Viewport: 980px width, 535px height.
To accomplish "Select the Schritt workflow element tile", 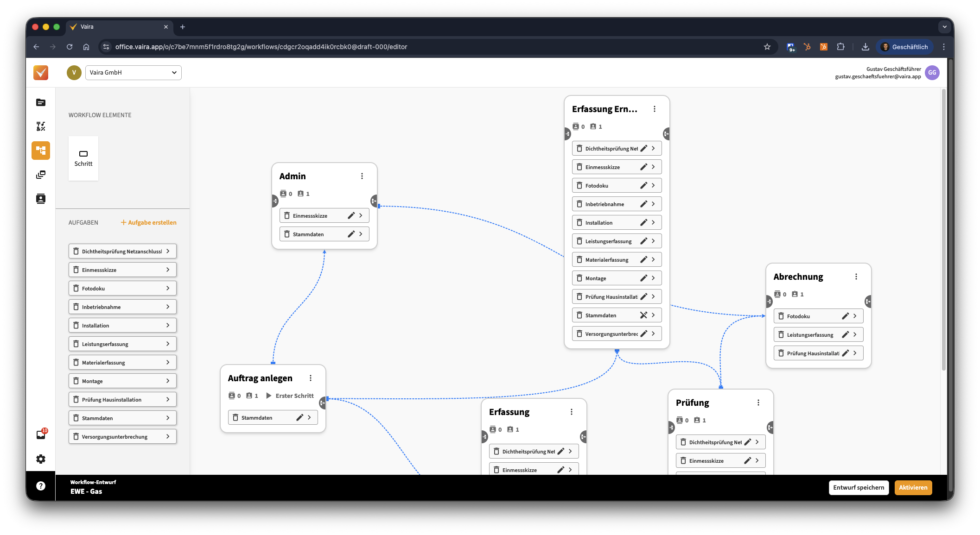I will pos(83,158).
